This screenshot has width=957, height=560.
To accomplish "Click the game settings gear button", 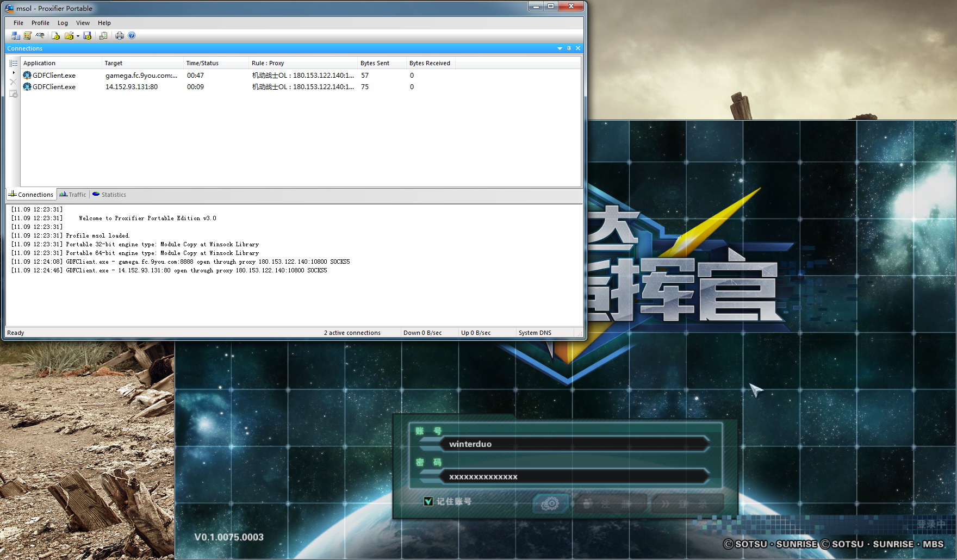I will coord(550,503).
